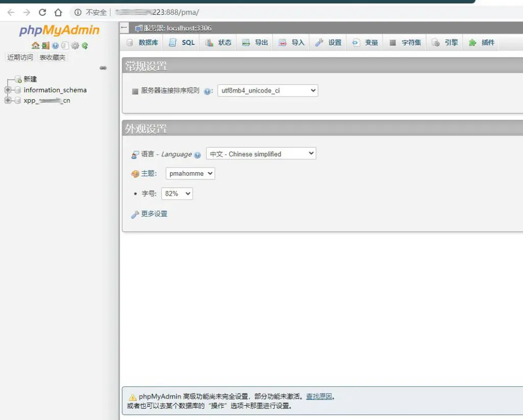Expand the information_schema database node
This screenshot has width=523, height=420.
8,90
